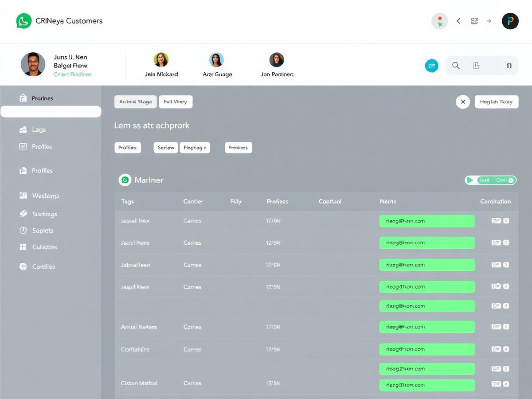This screenshot has width=532, height=399.
Task: Open the red and green notification avatar icon
Action: tap(439, 21)
